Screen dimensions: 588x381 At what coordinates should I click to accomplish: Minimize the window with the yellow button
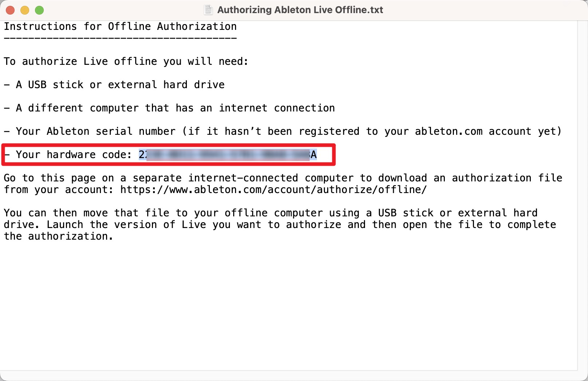(25, 10)
